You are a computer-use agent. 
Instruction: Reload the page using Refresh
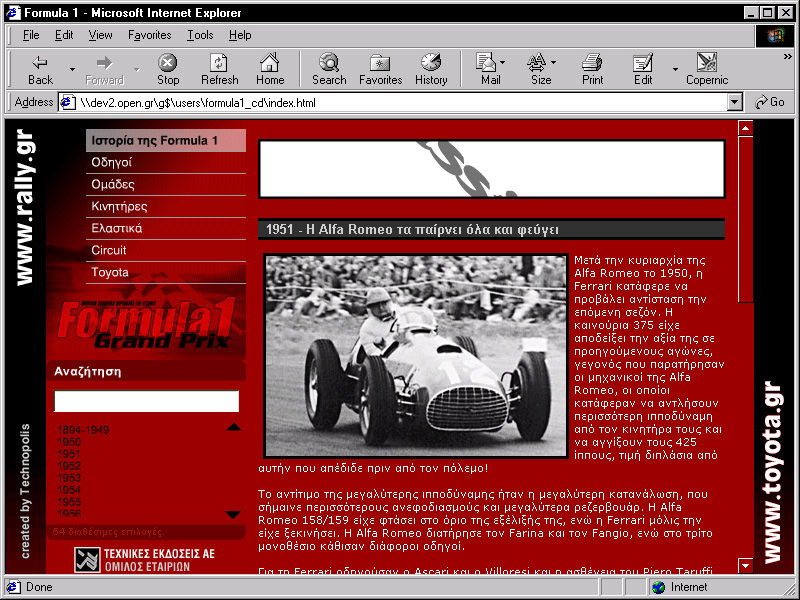(219, 69)
